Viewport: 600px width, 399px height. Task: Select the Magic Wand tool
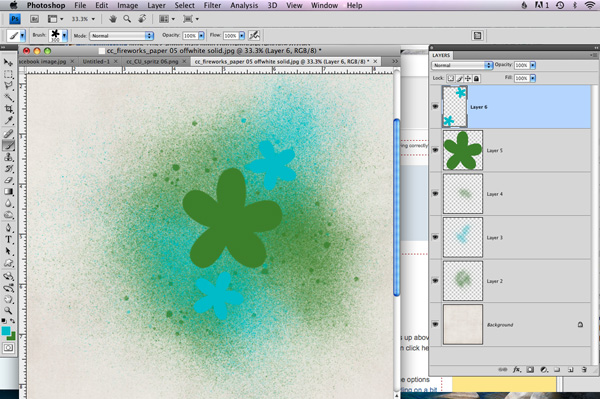click(x=8, y=98)
